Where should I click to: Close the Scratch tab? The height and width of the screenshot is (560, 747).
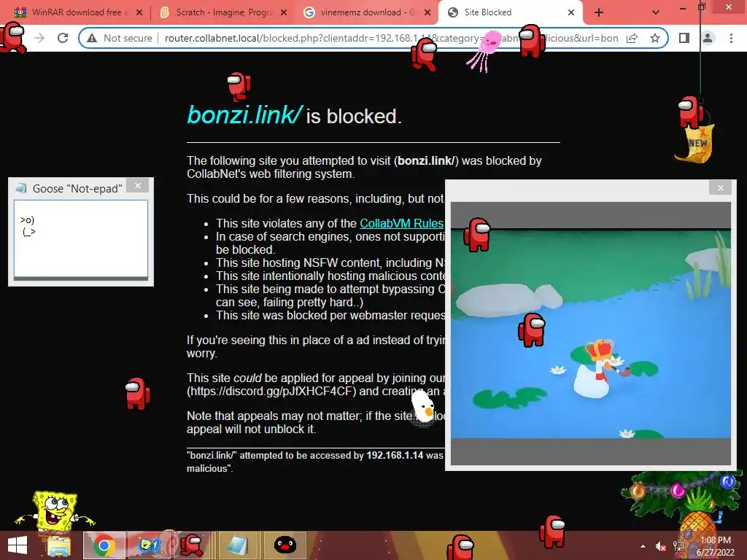[284, 12]
